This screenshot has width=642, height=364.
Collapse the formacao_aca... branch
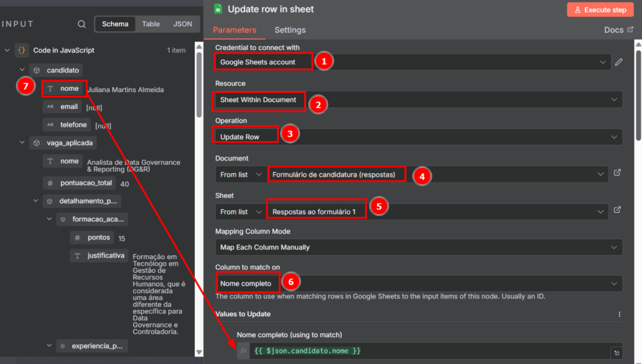coord(49,219)
